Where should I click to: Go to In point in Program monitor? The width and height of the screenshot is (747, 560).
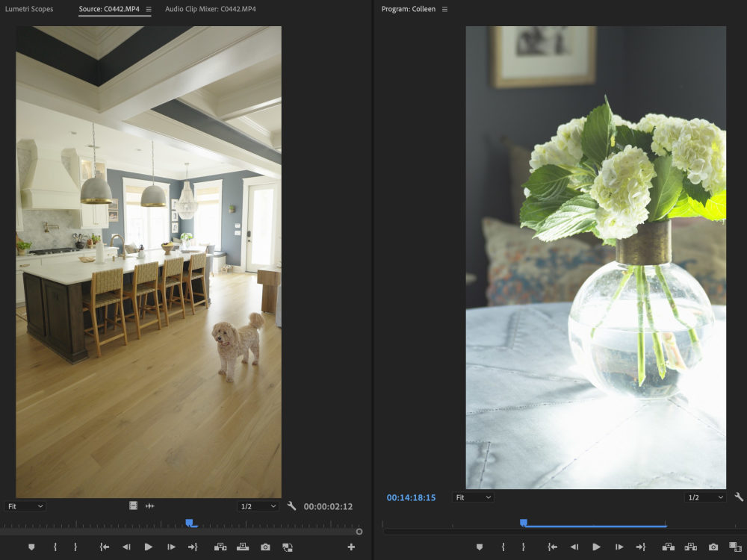click(x=552, y=547)
